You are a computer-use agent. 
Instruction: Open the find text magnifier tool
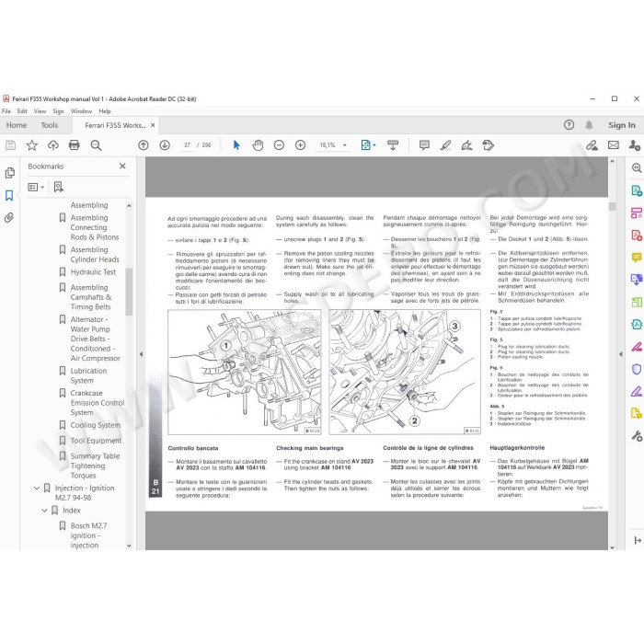pyautogui.click(x=96, y=145)
